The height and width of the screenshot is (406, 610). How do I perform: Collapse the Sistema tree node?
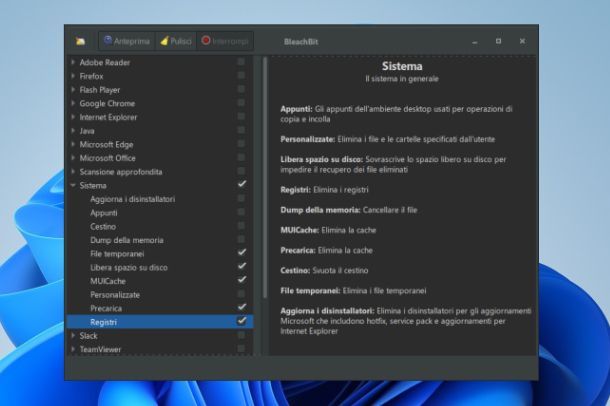(x=73, y=186)
